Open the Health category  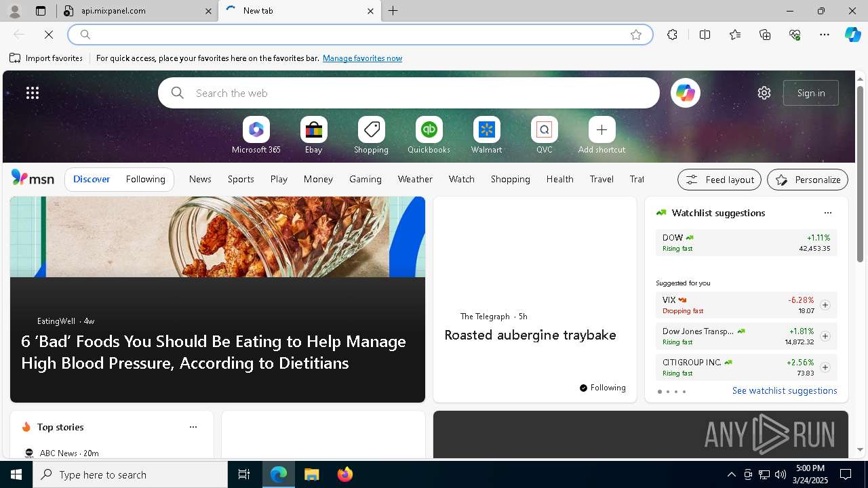[559, 180]
